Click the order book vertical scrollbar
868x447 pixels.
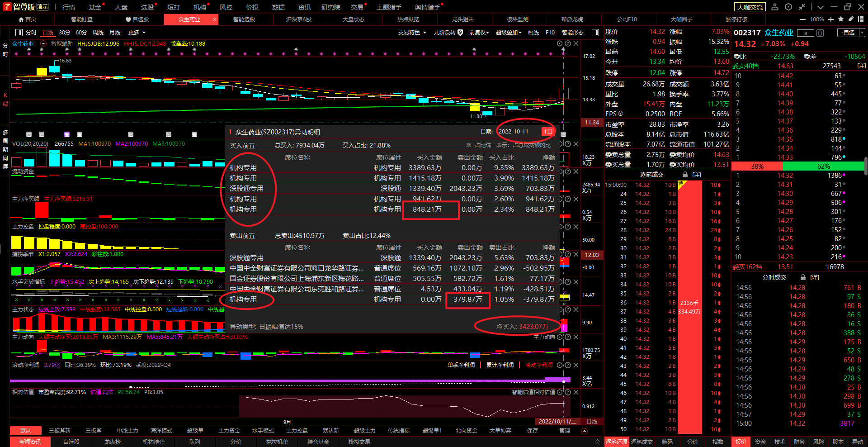pos(866,165)
